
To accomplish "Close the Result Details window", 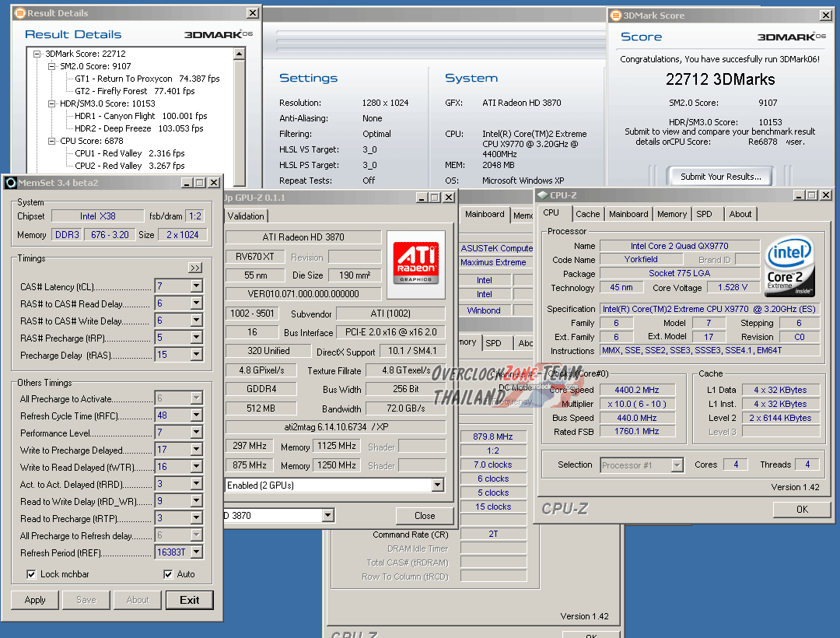I will click(252, 13).
